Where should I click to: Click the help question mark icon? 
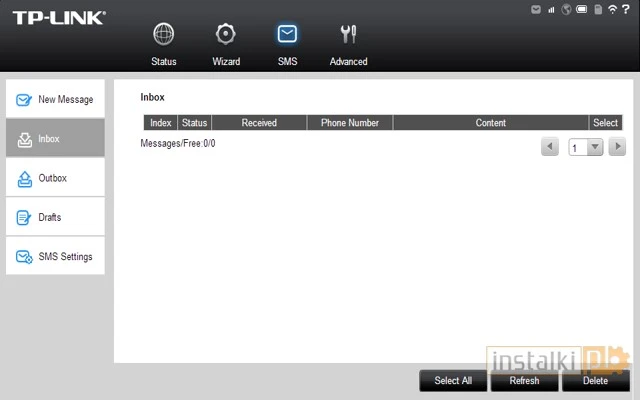click(625, 9)
